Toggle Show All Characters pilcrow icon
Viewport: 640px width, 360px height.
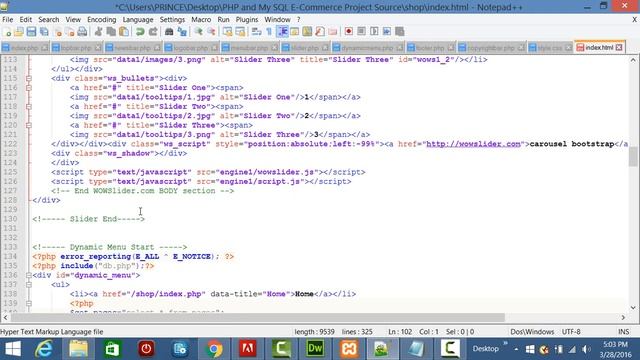269,31
